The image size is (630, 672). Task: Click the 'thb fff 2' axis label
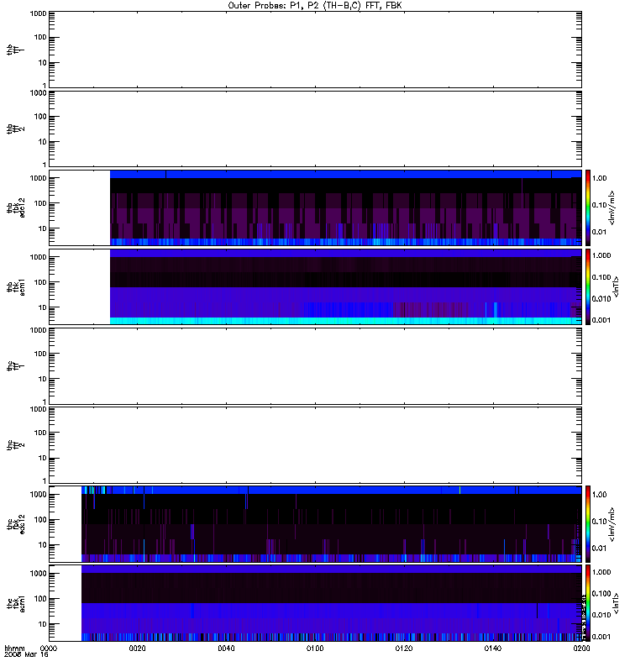click(15, 129)
